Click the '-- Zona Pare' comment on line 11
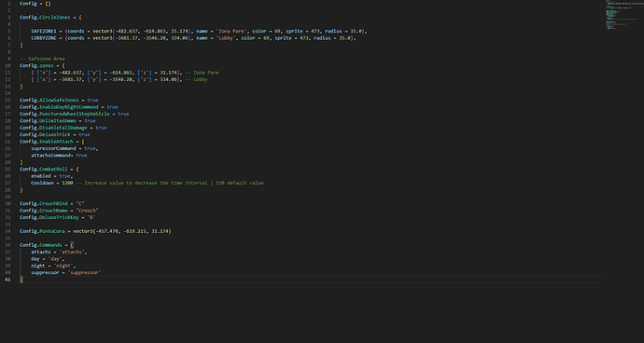The image size is (644, 343). click(x=203, y=73)
